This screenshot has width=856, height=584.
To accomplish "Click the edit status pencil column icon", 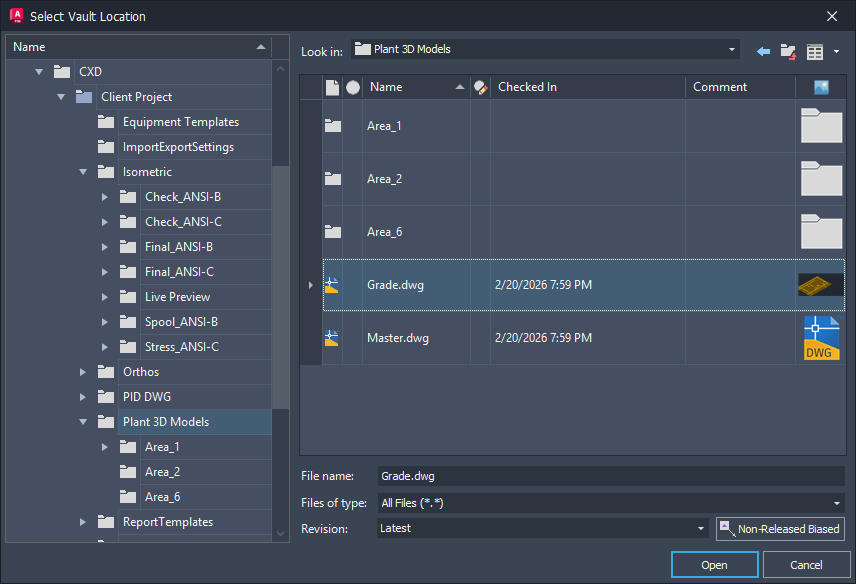I will click(480, 87).
